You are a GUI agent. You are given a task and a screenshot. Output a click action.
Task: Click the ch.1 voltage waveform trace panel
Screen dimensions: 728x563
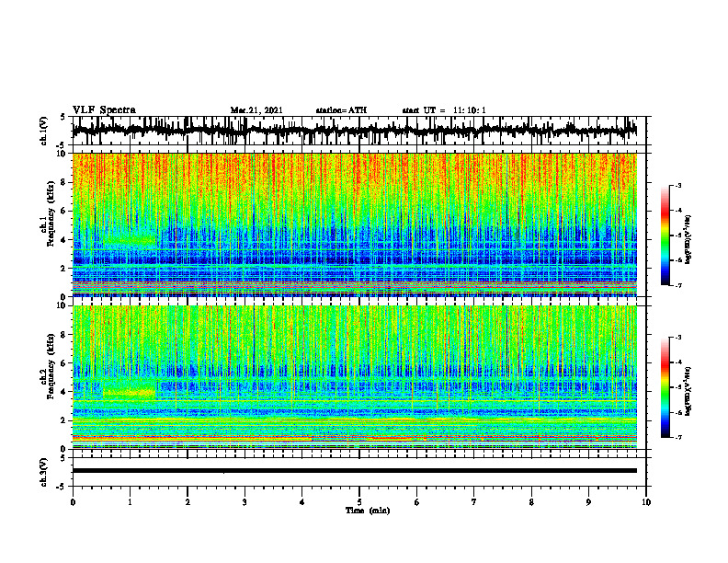359,131
